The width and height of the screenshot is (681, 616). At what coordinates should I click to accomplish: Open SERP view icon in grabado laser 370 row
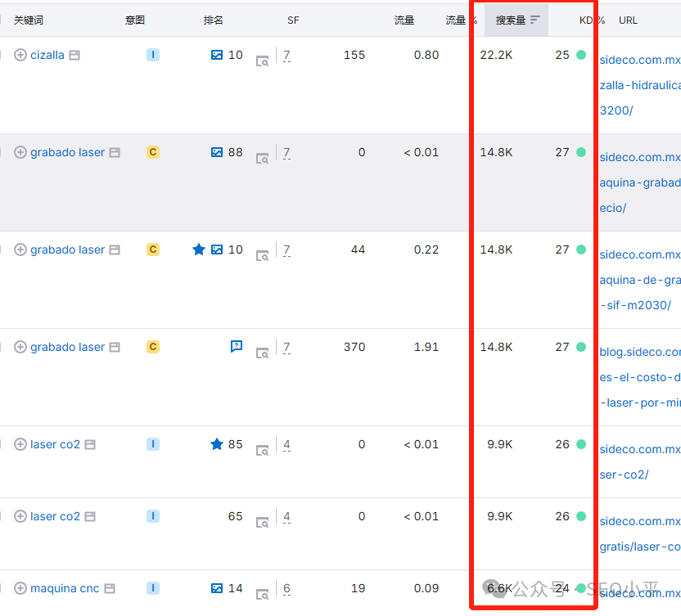[262, 353]
